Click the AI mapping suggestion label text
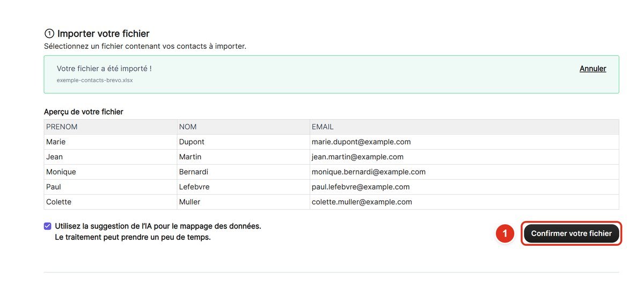This screenshot has width=644, height=285. [x=158, y=232]
